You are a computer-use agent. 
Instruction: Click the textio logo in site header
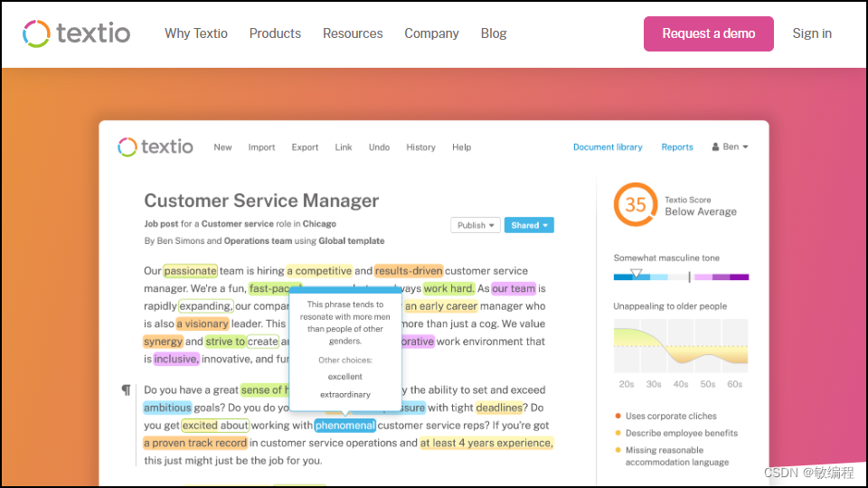point(76,33)
